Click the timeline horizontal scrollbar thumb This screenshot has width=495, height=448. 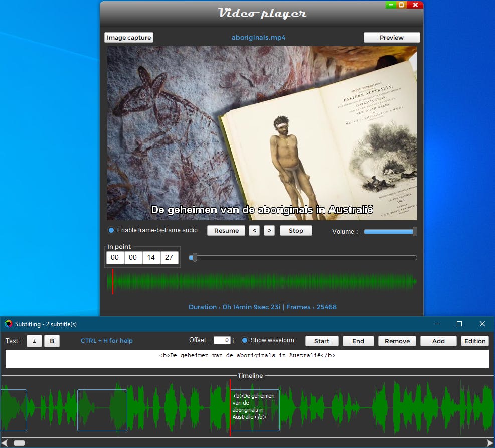19,443
